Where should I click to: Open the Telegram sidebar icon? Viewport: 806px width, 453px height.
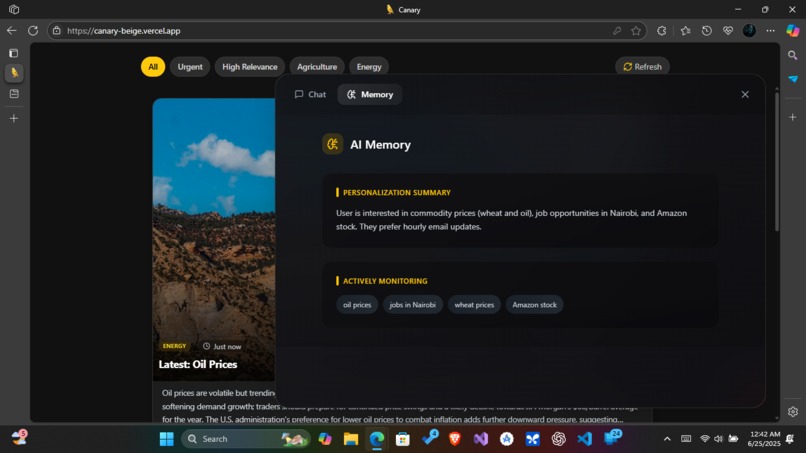793,79
